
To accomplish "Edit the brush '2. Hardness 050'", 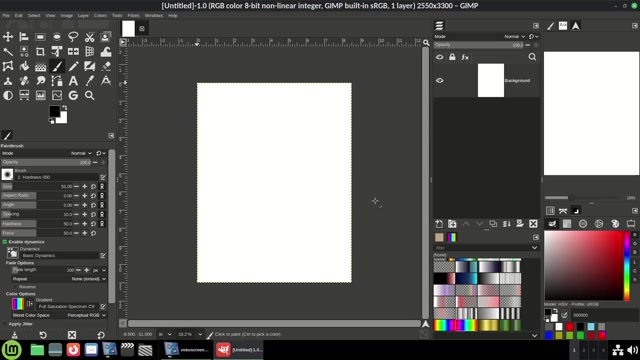I will [103, 177].
